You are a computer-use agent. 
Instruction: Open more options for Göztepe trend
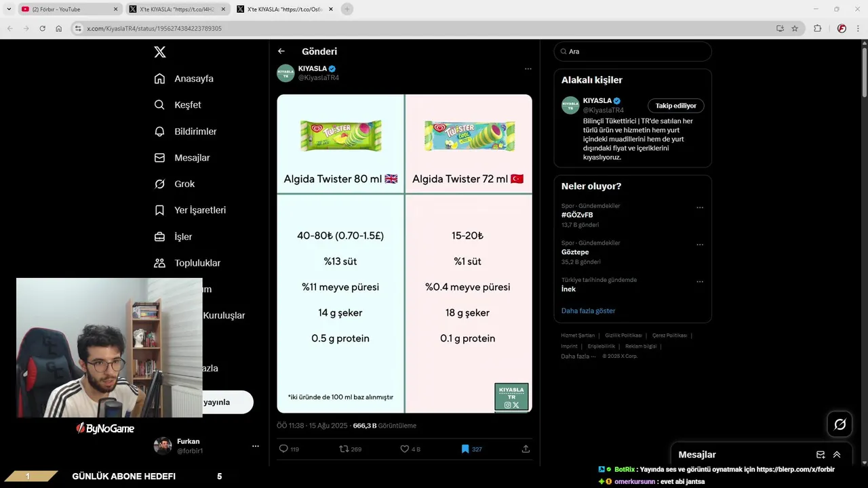coord(700,245)
